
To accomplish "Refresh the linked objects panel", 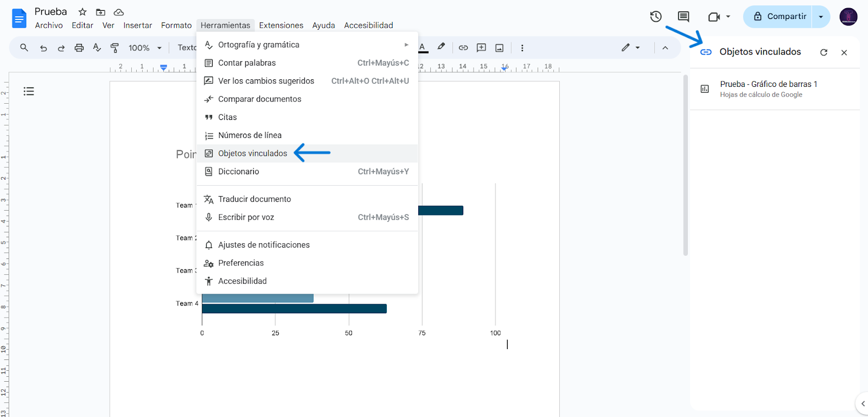I will point(824,52).
